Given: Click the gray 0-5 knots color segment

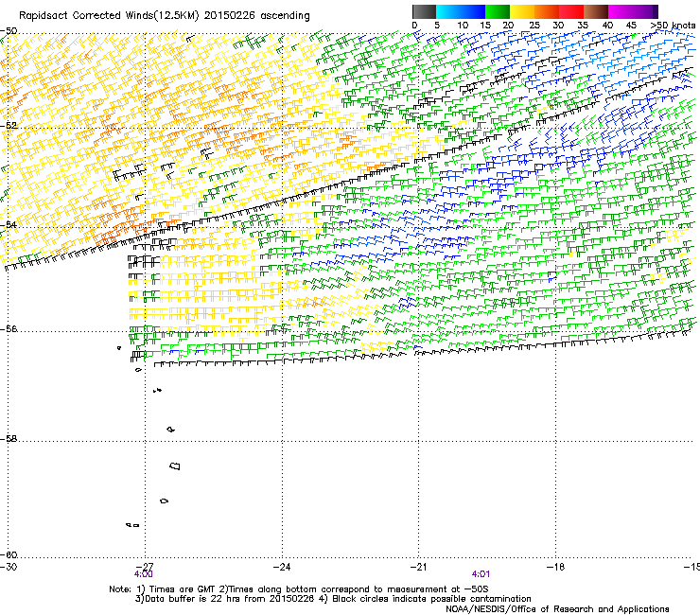Looking at the screenshot, I should tap(424, 11).
